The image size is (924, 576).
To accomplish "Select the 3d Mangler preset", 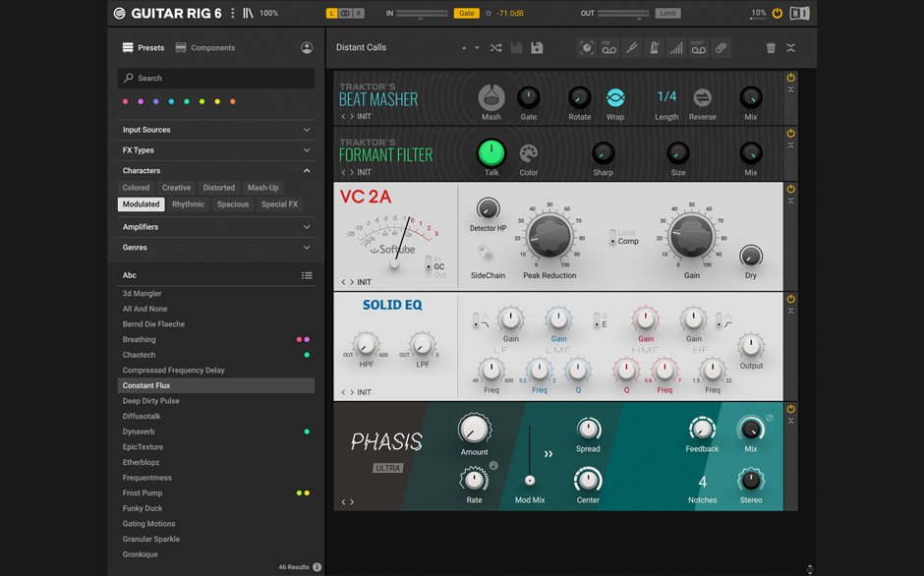I will pyautogui.click(x=216, y=294).
